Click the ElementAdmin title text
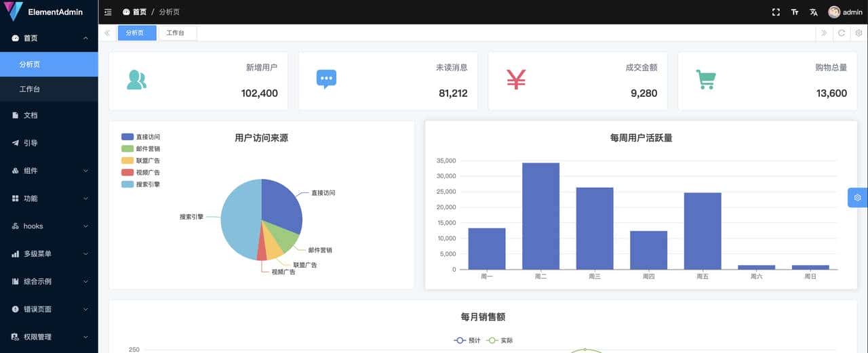Viewport: 868px width, 353px height. click(56, 12)
